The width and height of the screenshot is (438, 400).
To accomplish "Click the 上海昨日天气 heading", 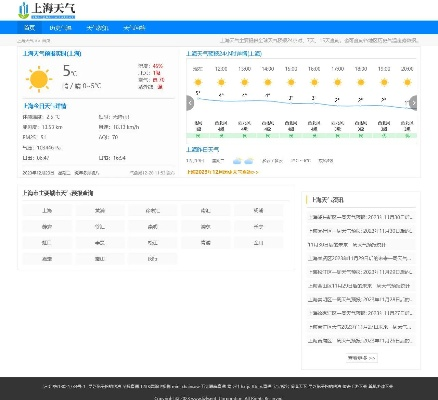I will click(203, 150).
